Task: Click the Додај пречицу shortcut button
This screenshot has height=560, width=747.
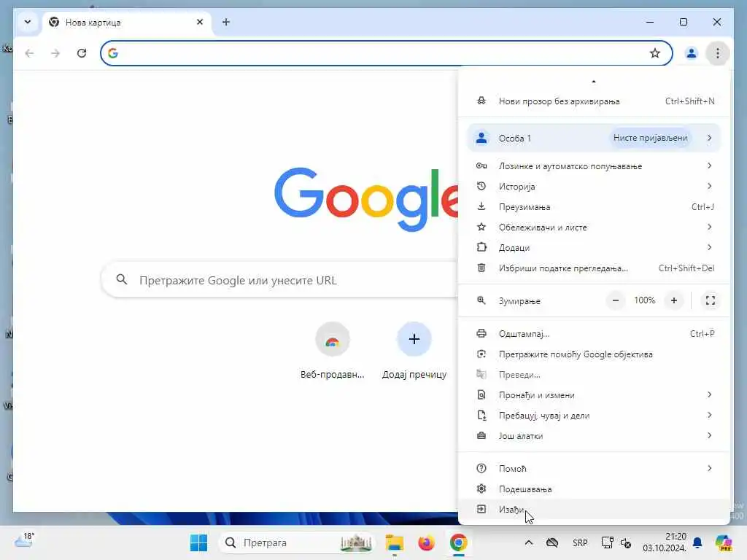Action: click(414, 351)
